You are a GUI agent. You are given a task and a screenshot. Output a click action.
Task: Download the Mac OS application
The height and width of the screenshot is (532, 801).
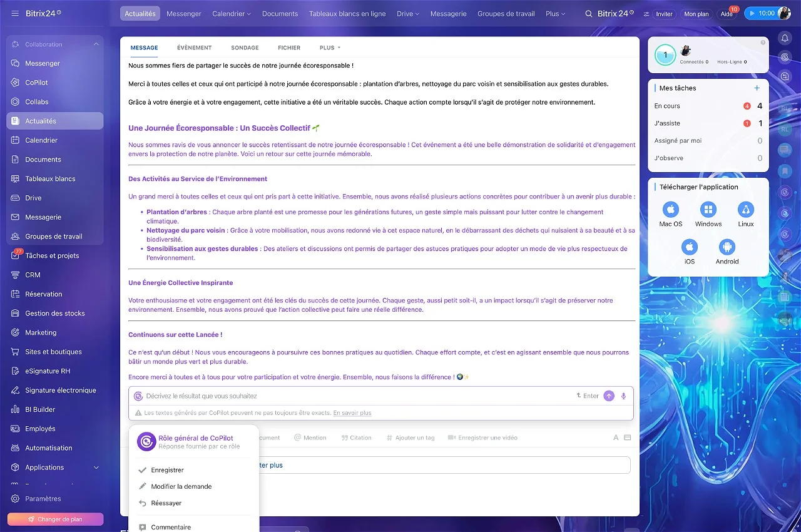click(x=671, y=213)
